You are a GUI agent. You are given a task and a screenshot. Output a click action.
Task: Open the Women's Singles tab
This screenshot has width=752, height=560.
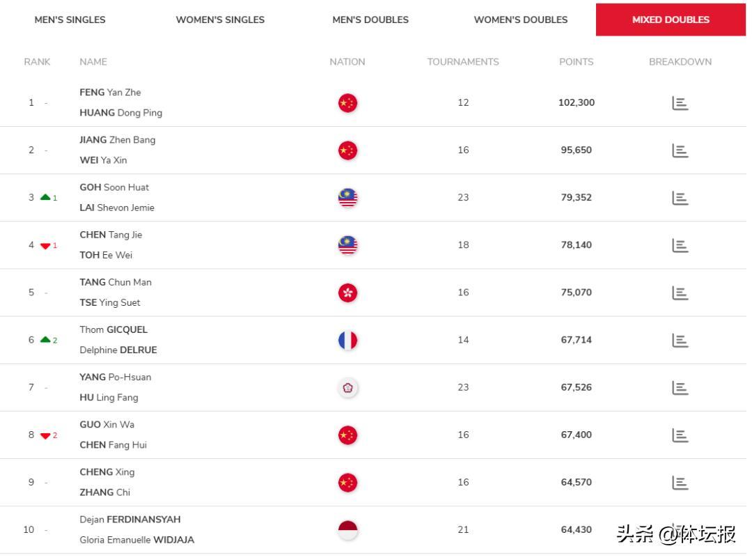point(220,20)
